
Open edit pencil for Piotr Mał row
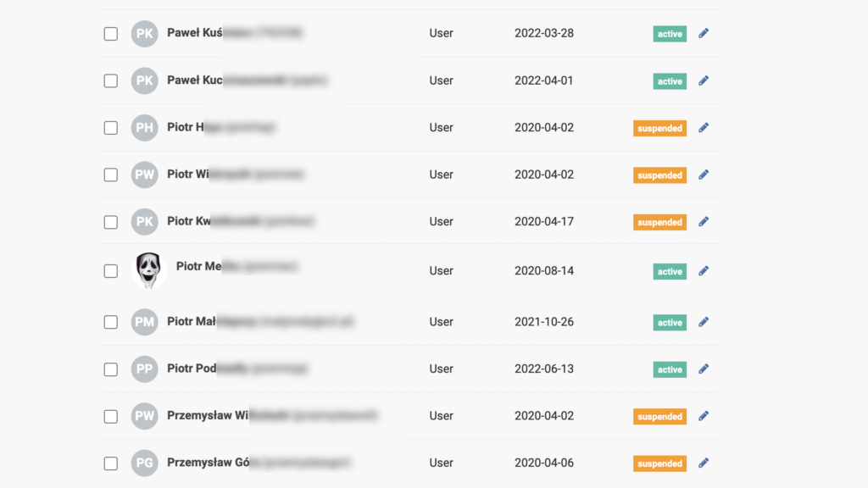704,322
